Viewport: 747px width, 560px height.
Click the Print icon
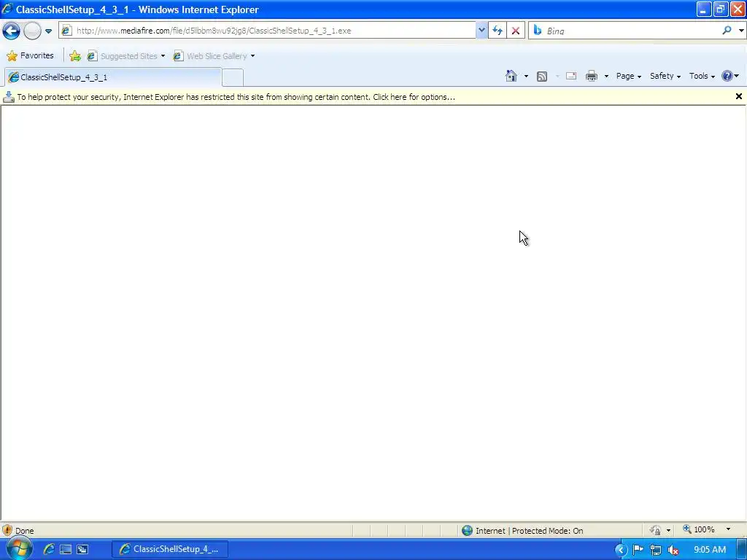[591, 76]
